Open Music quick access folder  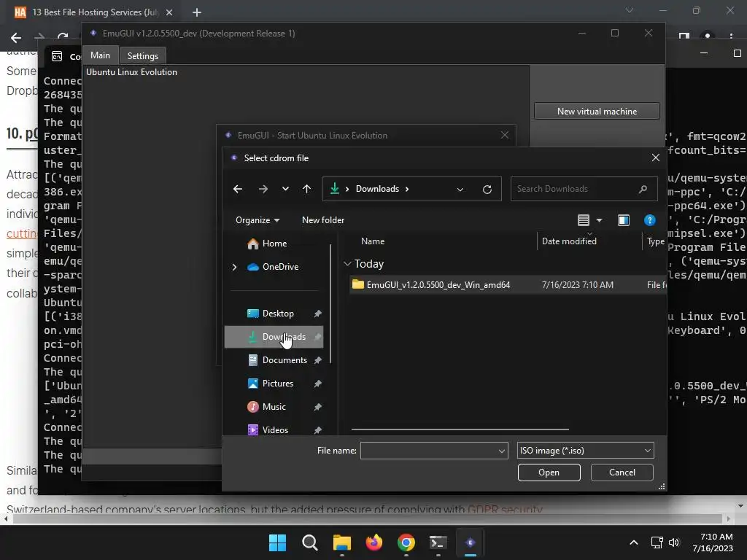(274, 407)
